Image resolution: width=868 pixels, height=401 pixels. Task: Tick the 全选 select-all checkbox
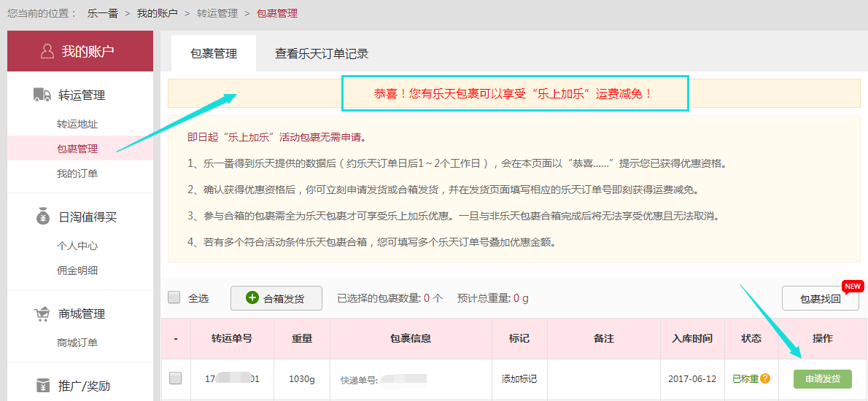pos(174,297)
